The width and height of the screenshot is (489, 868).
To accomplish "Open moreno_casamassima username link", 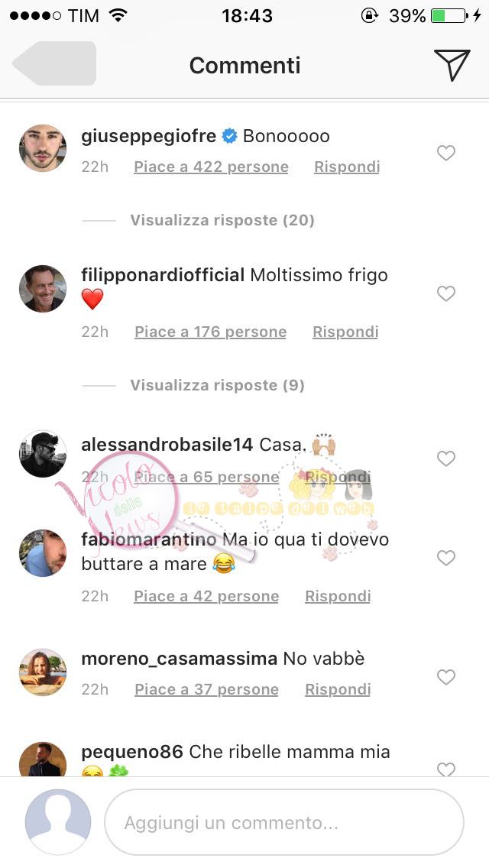I will point(179,659).
